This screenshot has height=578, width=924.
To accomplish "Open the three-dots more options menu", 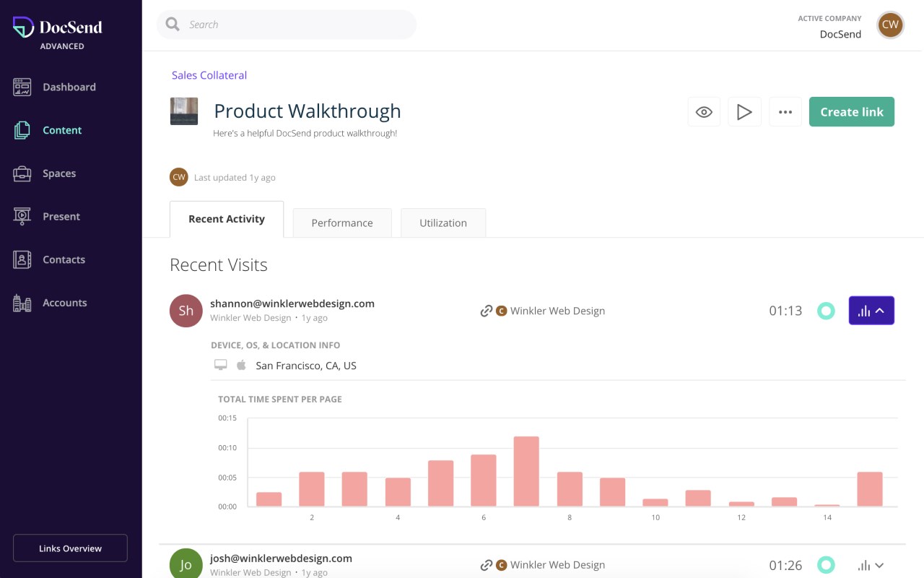I will (785, 112).
